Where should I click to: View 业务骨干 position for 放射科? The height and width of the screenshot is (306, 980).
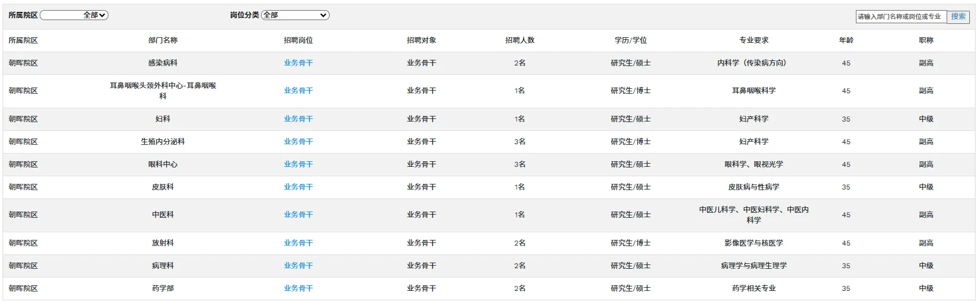click(298, 243)
